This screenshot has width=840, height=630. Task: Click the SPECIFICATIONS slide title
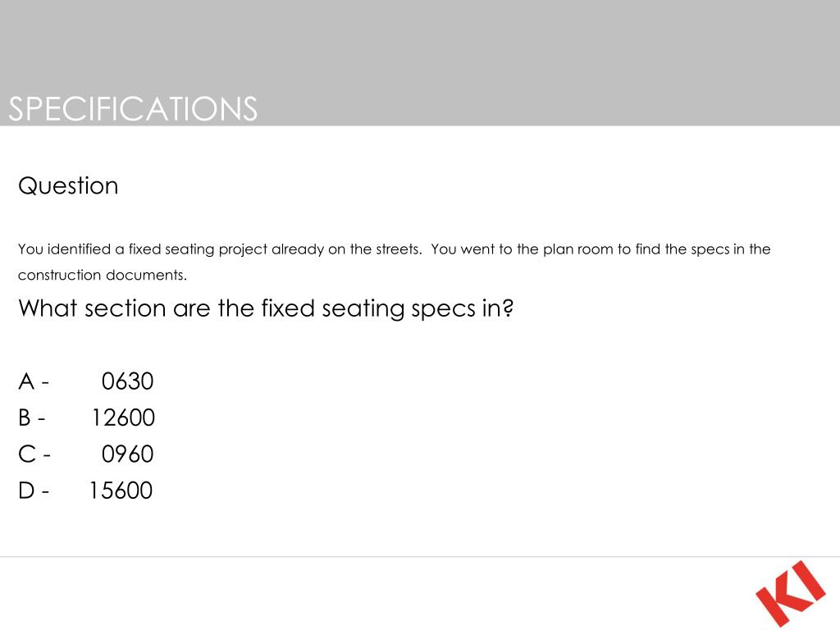[133, 109]
